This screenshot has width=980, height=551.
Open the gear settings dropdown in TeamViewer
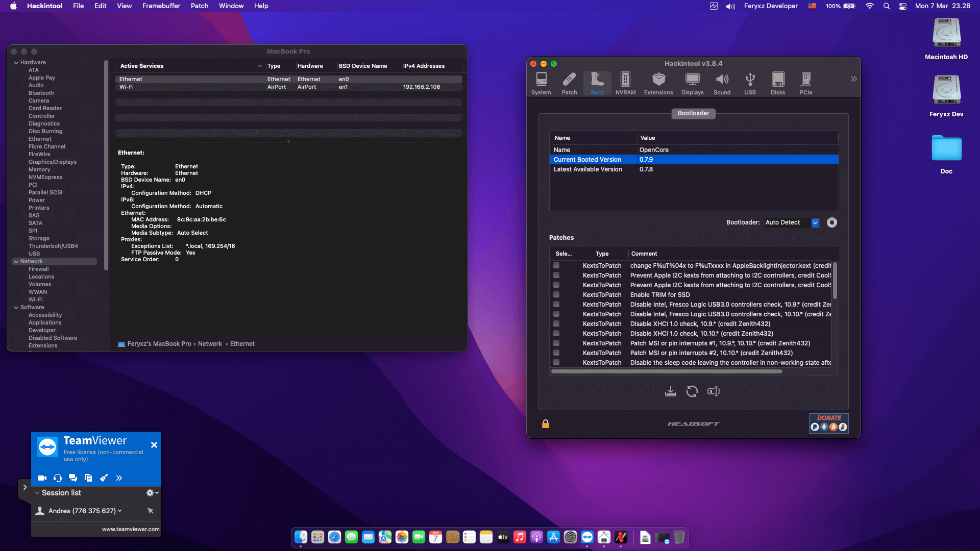pos(152,493)
